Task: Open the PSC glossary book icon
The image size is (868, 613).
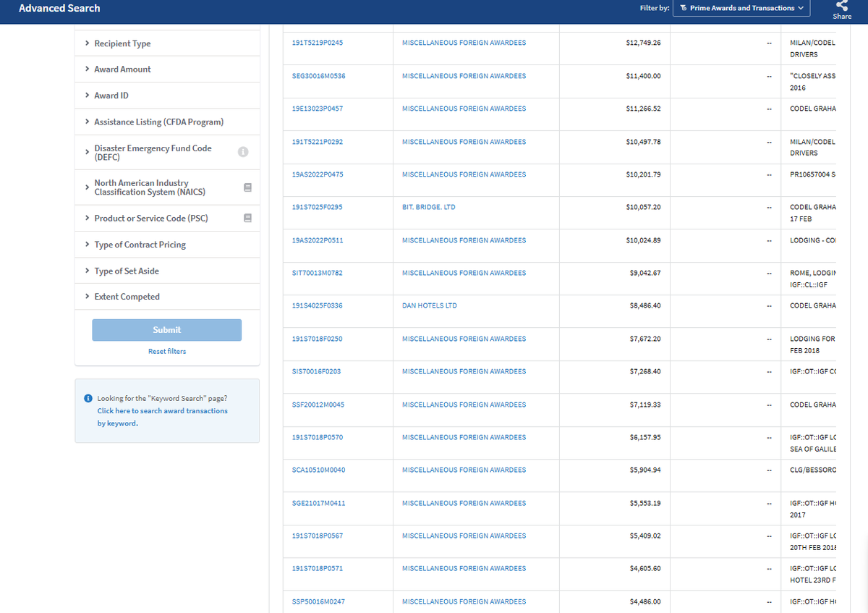Action: [x=247, y=218]
